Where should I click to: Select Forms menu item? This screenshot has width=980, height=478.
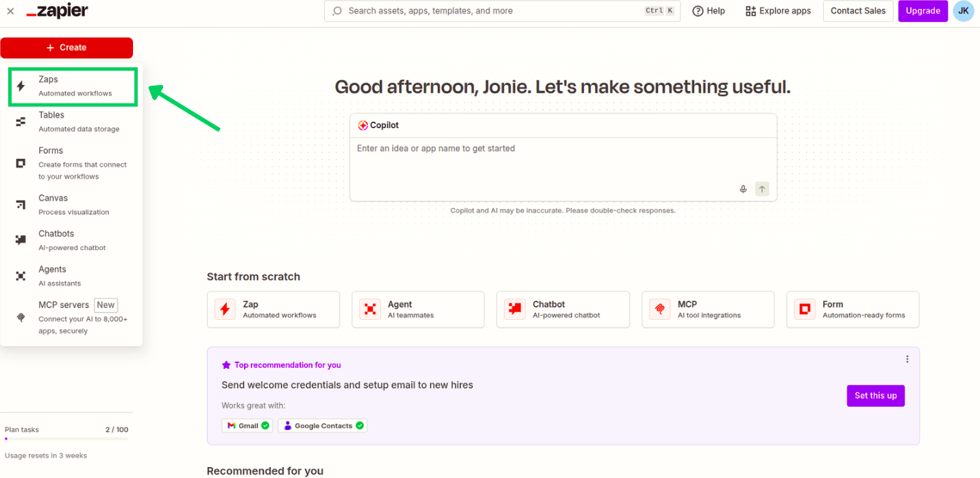click(x=72, y=164)
